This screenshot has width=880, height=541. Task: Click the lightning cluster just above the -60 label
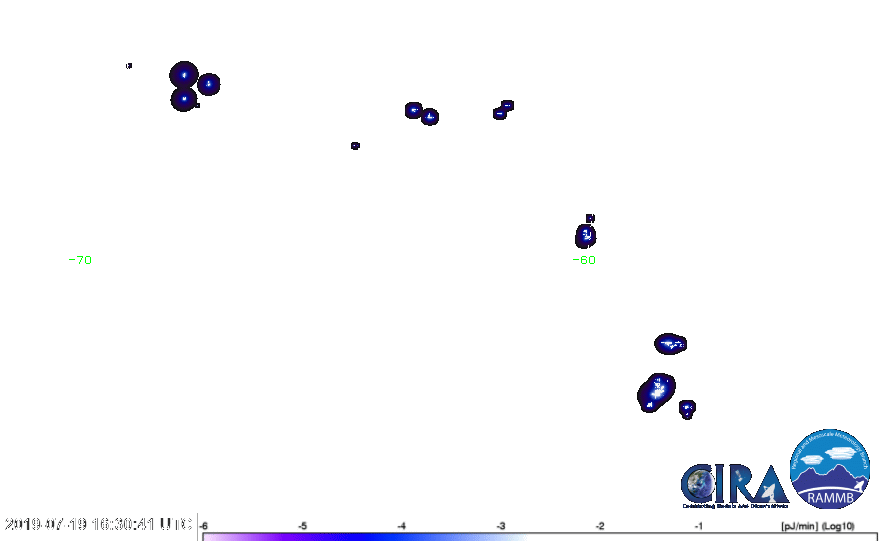tap(586, 235)
